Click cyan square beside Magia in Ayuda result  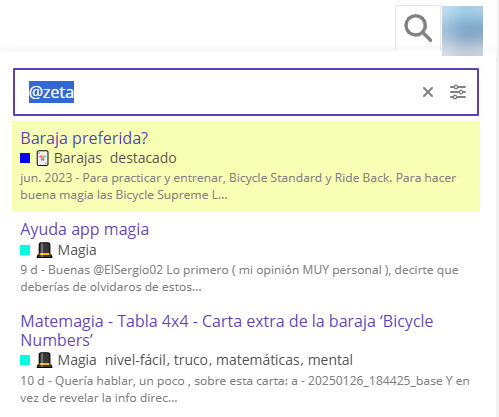[x=25, y=250]
